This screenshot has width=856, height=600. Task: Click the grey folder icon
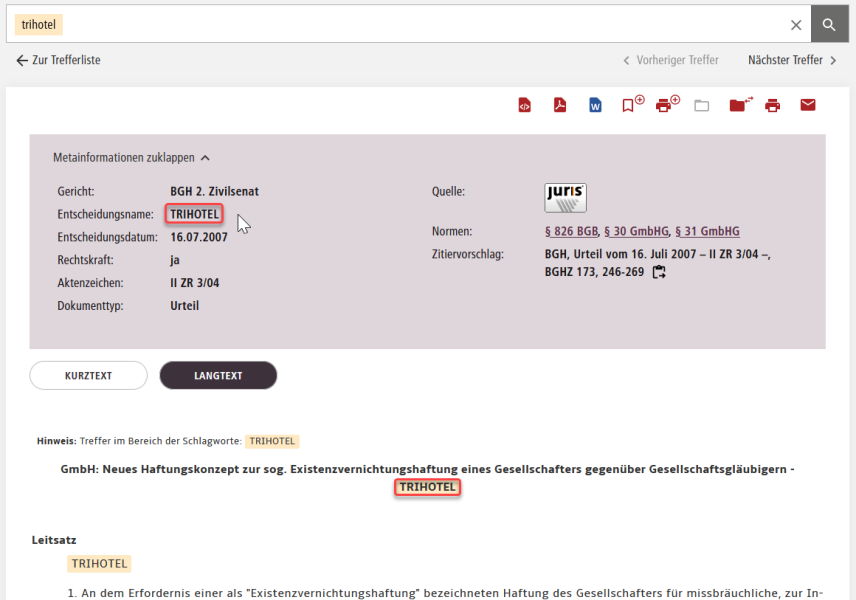[702, 106]
